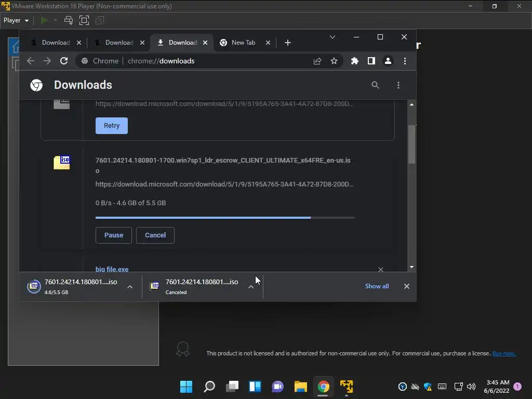Screen dimensions: 532x399
Task: Click Send Ctrl+Alt+Del icon in VMware toolbar
Action: [x=69, y=20]
